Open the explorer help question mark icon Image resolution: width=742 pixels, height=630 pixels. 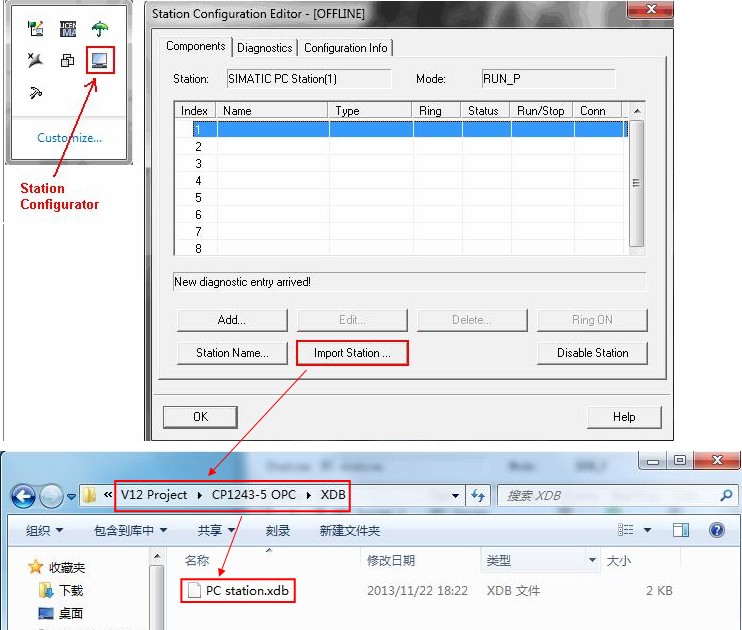point(716,530)
